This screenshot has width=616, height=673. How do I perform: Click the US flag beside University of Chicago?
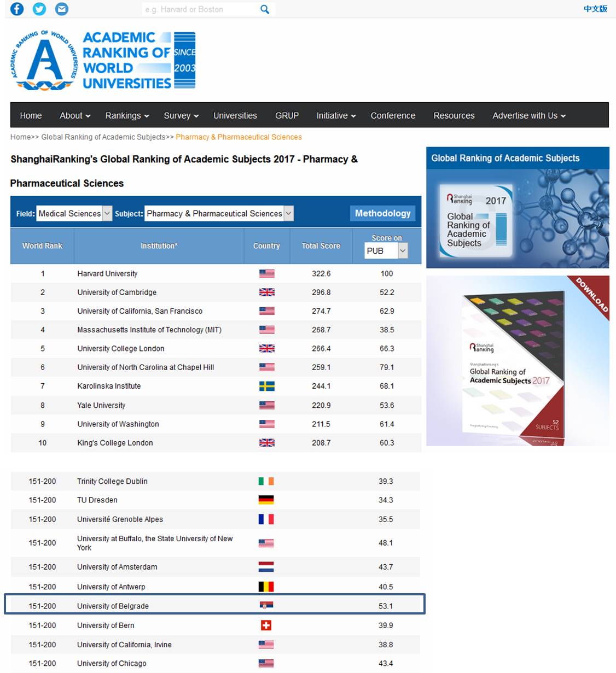coord(266,663)
